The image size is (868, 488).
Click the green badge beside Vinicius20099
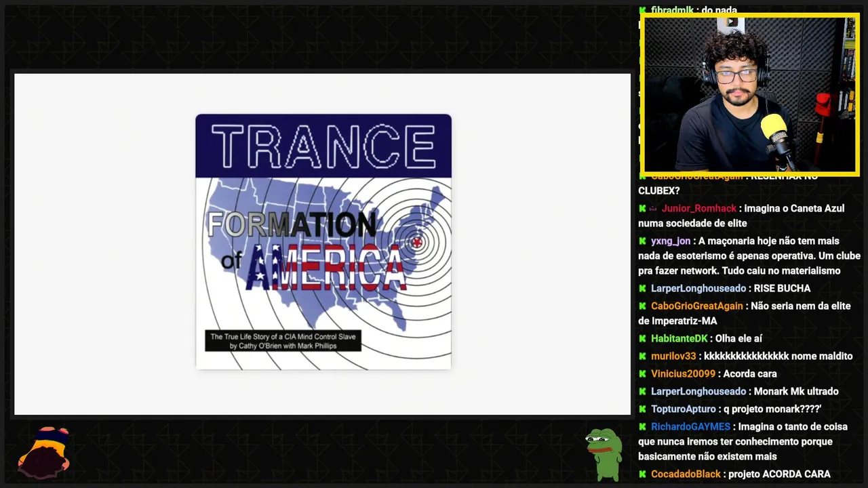tap(642, 373)
